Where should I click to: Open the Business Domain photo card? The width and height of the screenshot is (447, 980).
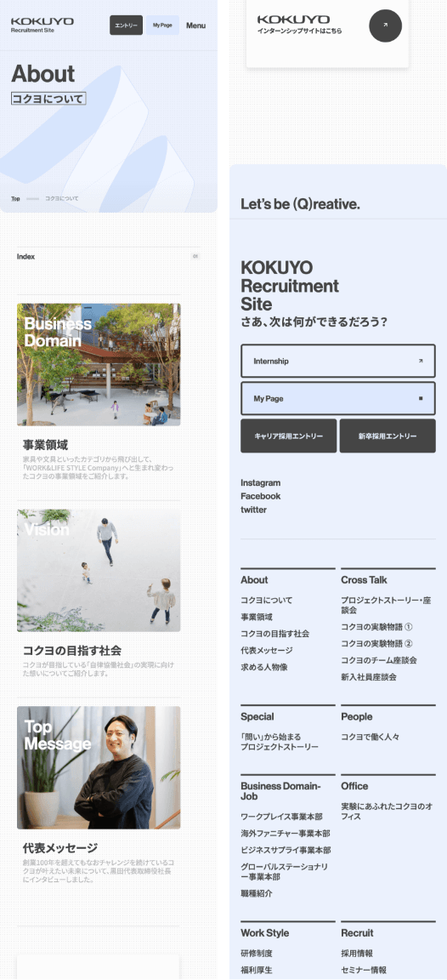pos(99,364)
